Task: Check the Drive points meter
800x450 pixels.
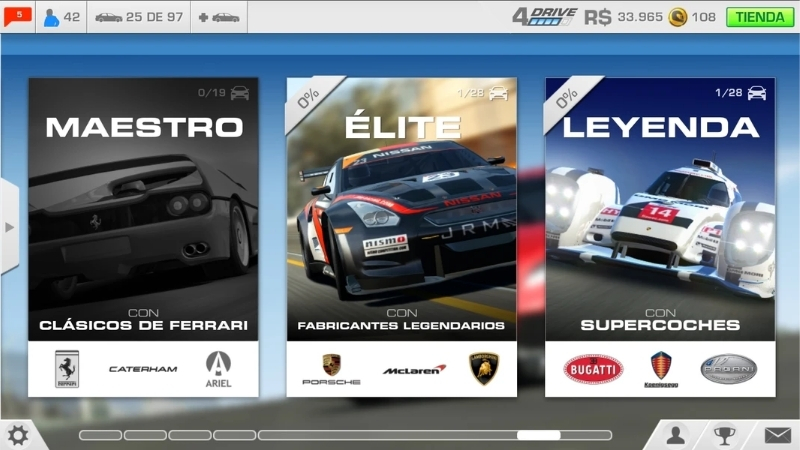Action: pos(544,17)
